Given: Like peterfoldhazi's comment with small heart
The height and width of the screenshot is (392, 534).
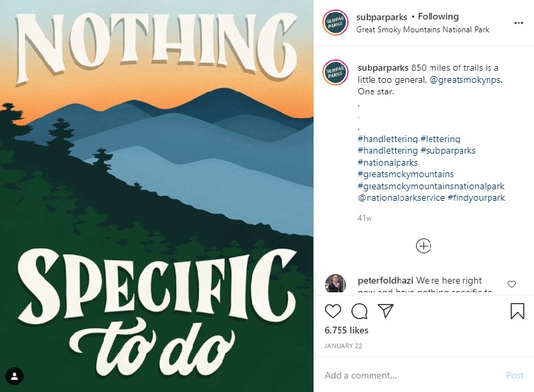Looking at the screenshot, I should (x=512, y=284).
